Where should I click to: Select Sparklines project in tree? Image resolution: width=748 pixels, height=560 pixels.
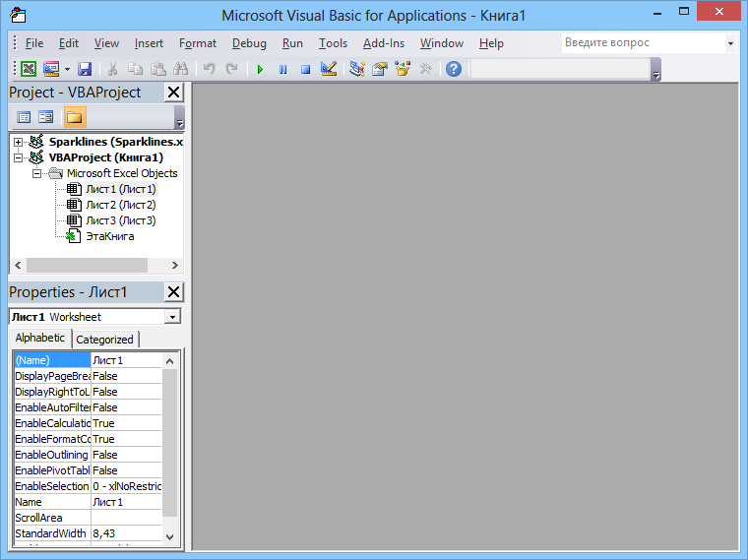pyautogui.click(x=116, y=142)
